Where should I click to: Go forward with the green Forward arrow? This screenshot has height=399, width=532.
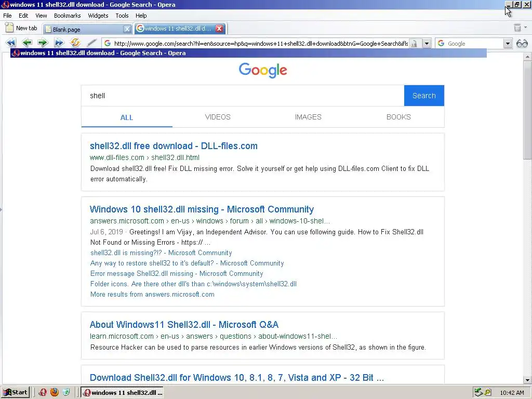tap(43, 43)
